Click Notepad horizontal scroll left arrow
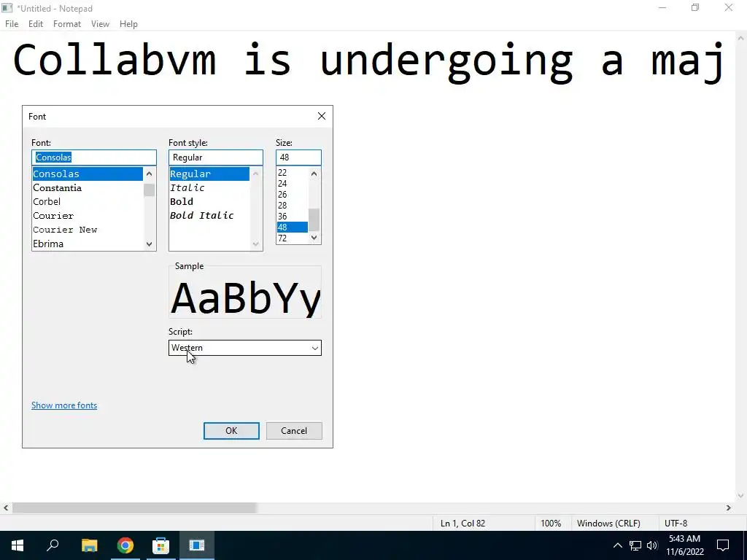Viewport: 747px width, 560px height. click(x=6, y=508)
